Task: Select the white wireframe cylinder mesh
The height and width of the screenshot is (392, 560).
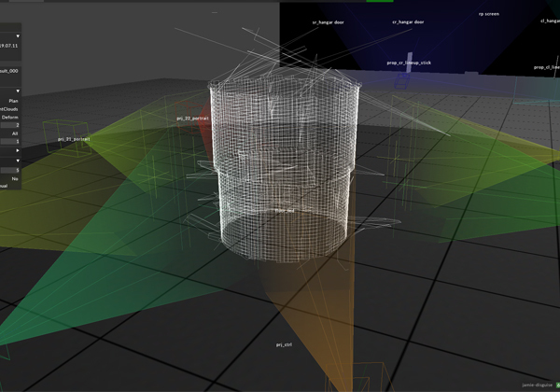Action: [283, 159]
